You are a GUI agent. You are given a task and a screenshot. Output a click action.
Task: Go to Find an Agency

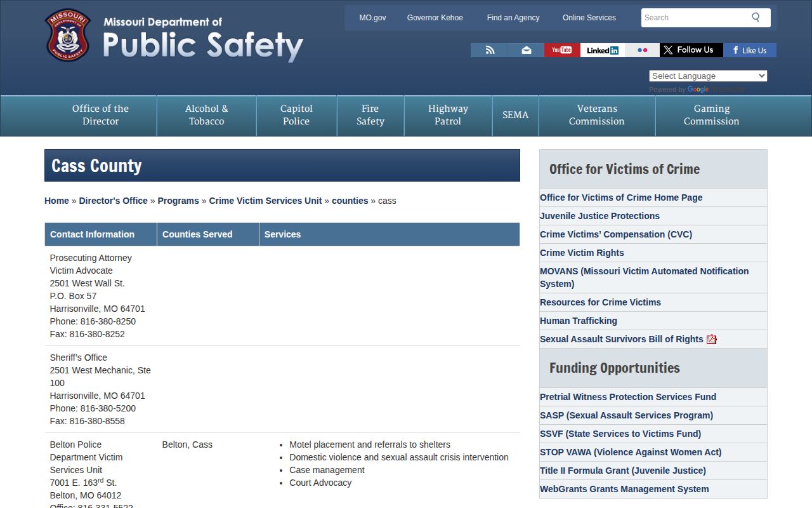513,18
